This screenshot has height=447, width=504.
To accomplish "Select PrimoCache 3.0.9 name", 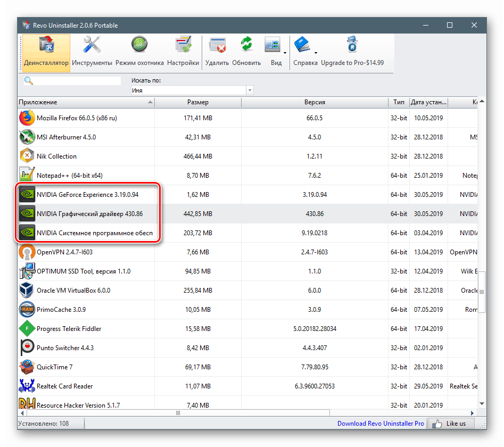I will point(61,310).
